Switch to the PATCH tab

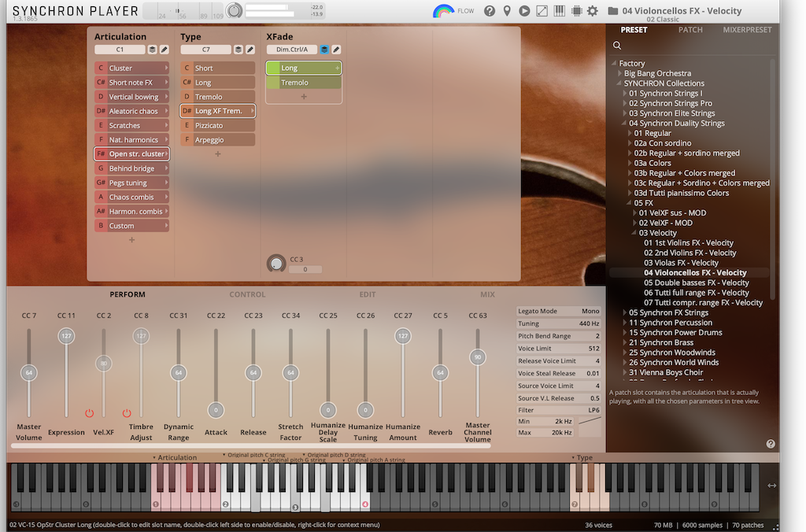(690, 30)
